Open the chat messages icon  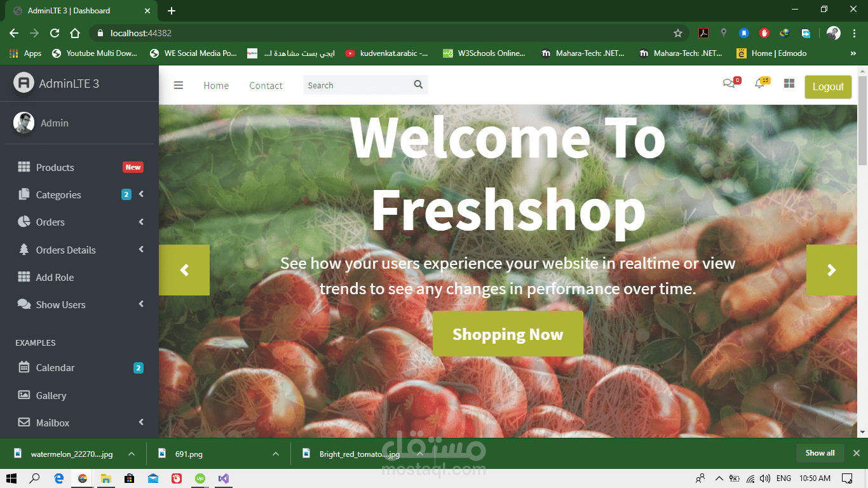coord(729,83)
